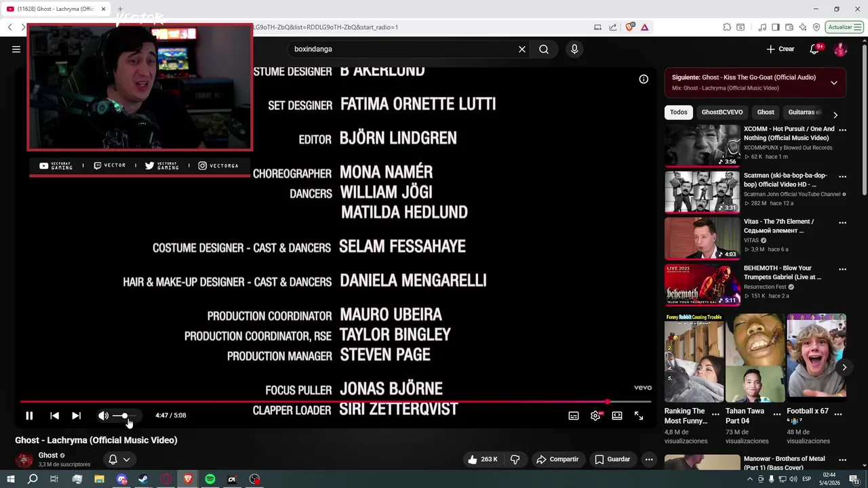Open Windows Start menu
Viewport: 868px width, 488px height.
pos(10,479)
